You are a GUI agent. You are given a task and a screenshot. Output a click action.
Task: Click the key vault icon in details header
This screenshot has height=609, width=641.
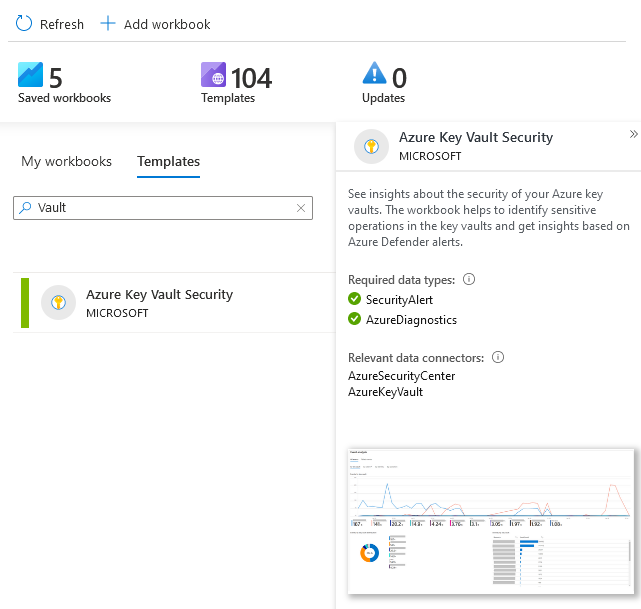[x=372, y=146]
